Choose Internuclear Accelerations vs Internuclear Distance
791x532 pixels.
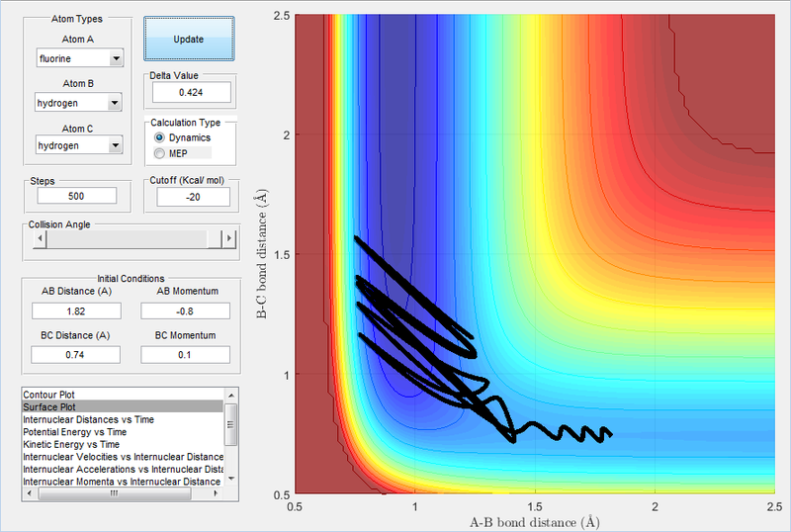(123, 470)
